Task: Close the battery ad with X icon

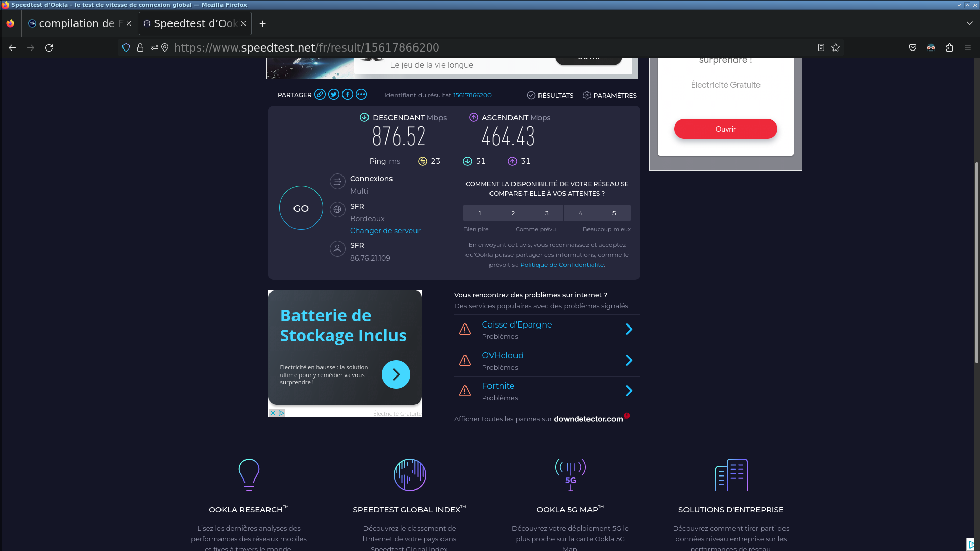Action: pos(273,413)
